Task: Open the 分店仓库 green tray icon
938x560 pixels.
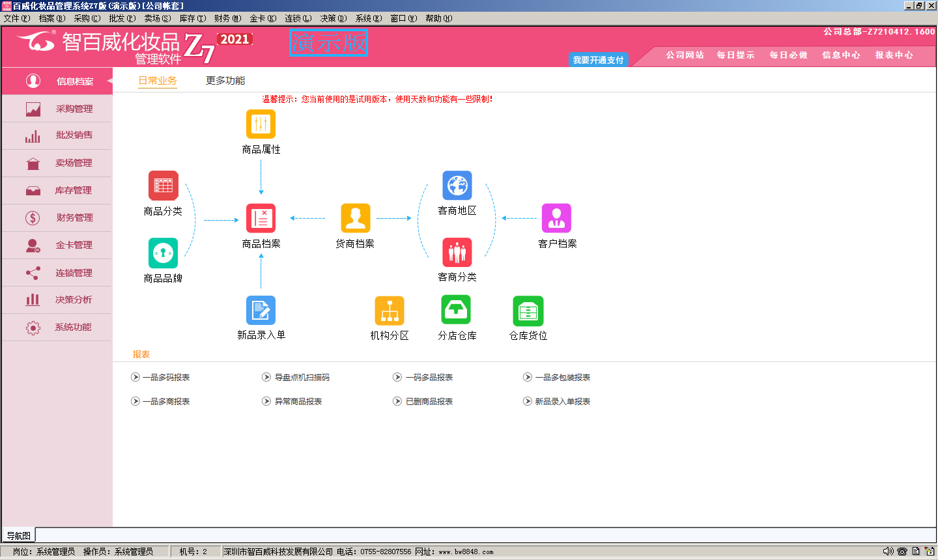Action: [x=456, y=310]
